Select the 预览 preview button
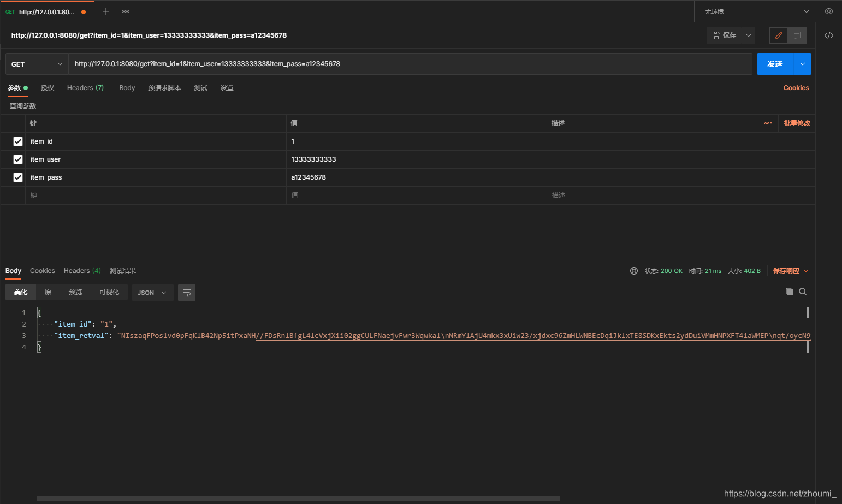 coord(75,292)
